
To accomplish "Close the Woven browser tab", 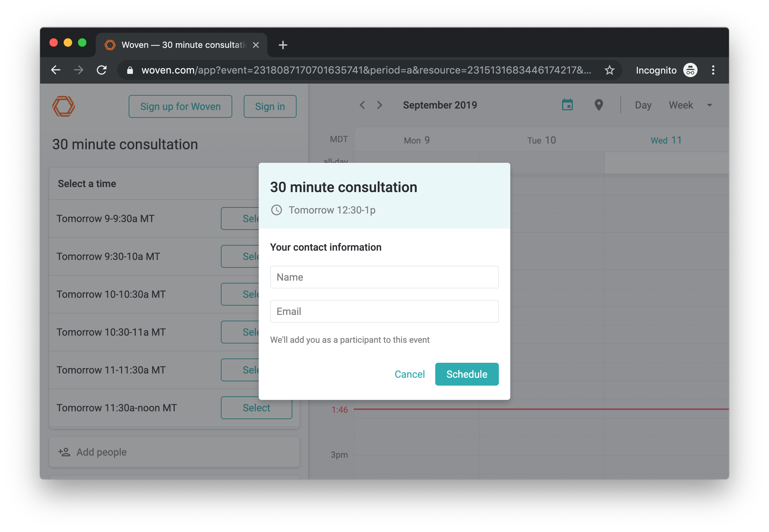I will pos(256,45).
